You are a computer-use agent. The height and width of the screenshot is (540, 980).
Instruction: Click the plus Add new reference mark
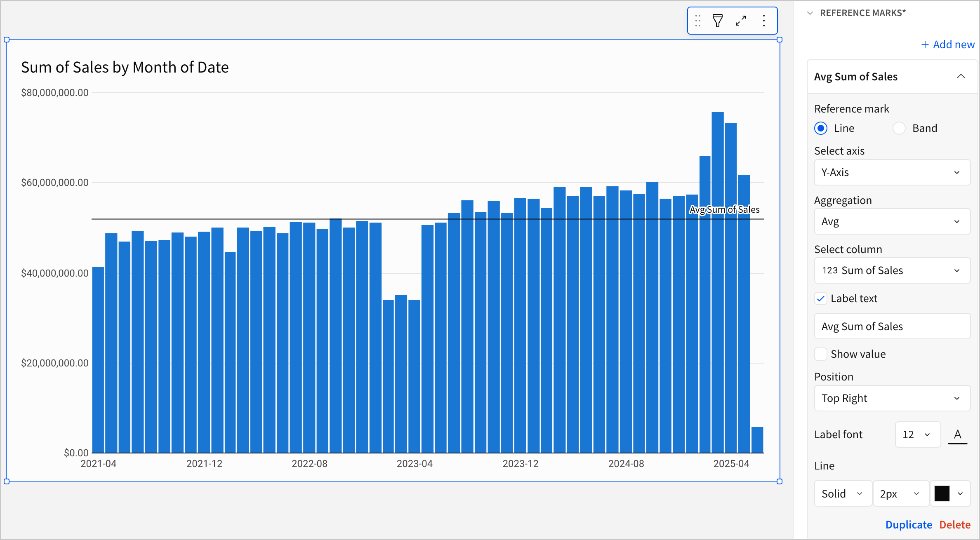click(948, 45)
